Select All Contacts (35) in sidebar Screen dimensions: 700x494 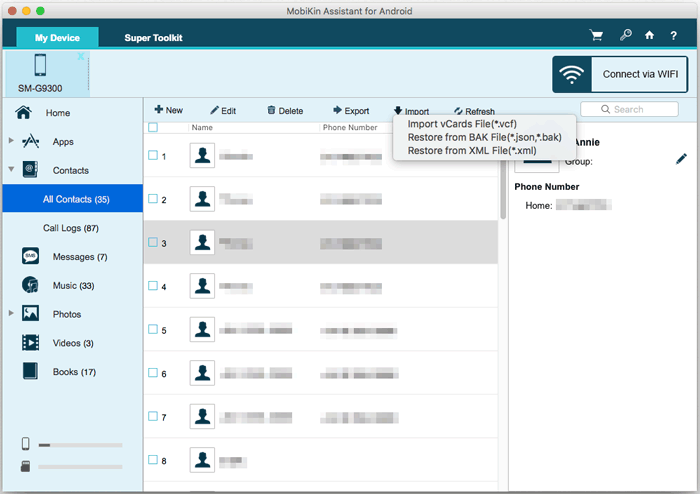pyautogui.click(x=73, y=199)
